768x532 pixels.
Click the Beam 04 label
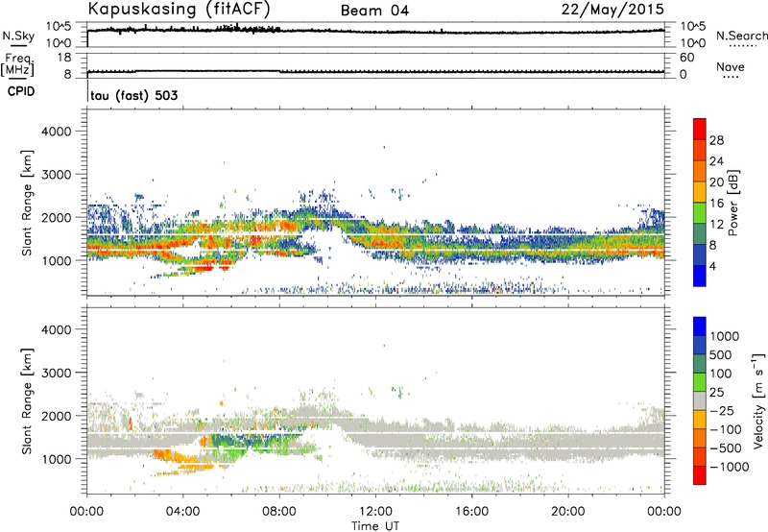click(374, 11)
